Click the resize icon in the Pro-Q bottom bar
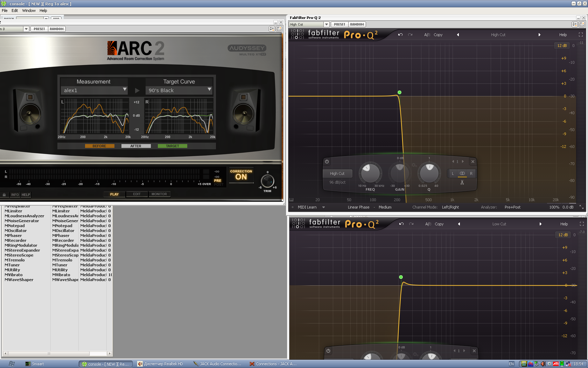 point(581,207)
